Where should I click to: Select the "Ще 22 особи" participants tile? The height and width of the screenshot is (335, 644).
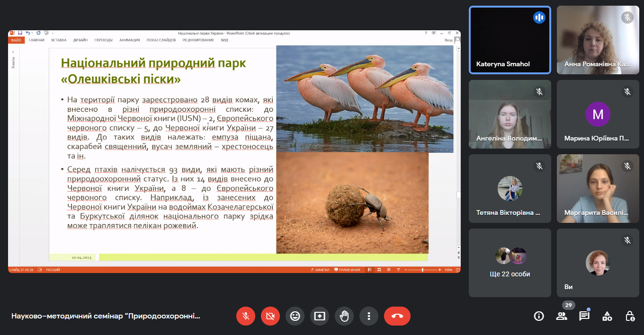[510, 263]
